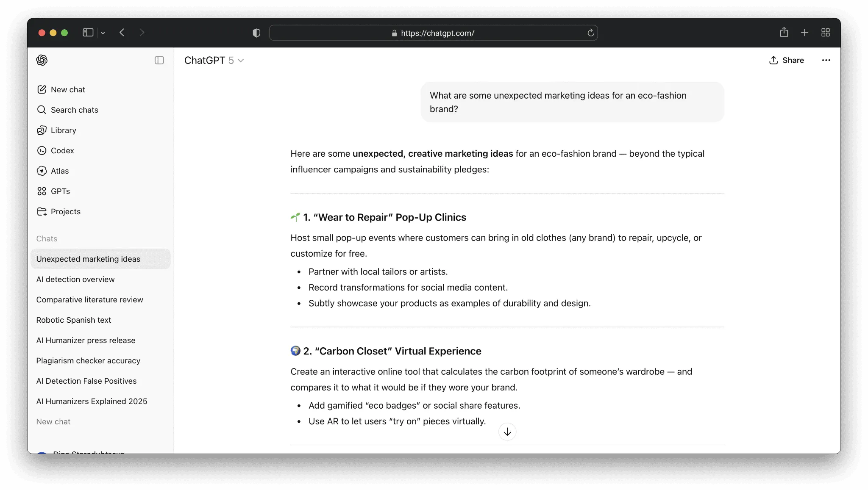This screenshot has width=868, height=490.
Task: Select the Plagiarism checker accuracy chat
Action: [88, 361]
